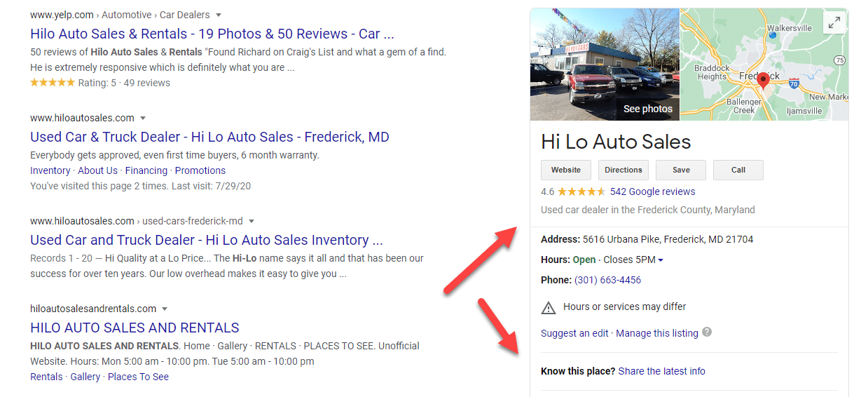Click the Call button
The height and width of the screenshot is (397, 868).
(x=738, y=170)
